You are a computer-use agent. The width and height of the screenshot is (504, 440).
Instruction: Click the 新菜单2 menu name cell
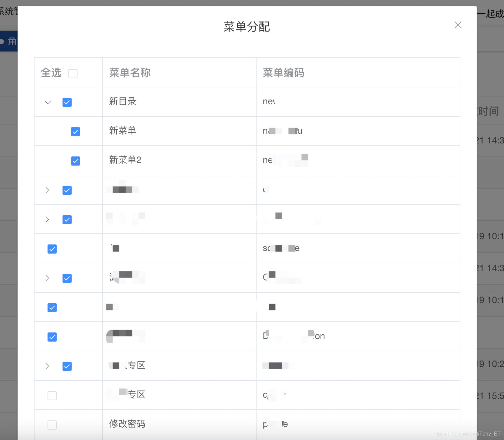point(179,160)
